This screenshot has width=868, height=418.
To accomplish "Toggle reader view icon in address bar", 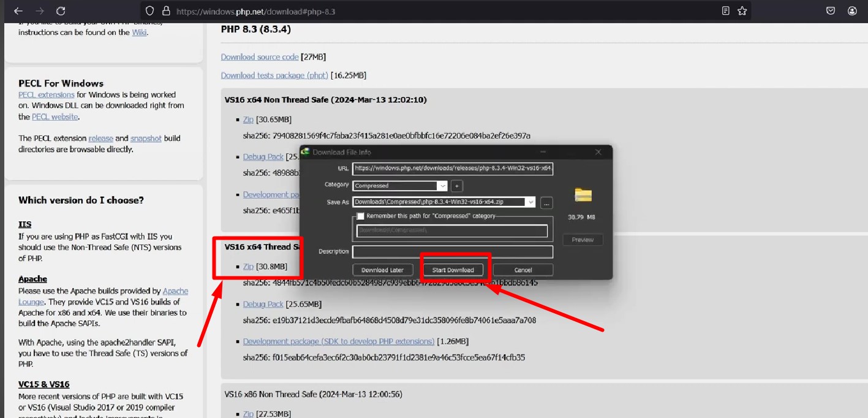I will pos(725,11).
